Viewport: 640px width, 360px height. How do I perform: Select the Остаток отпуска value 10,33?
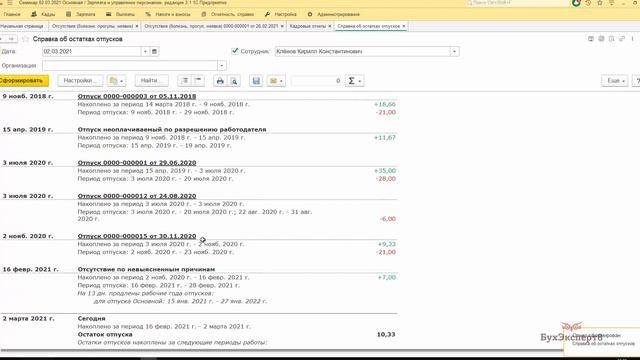point(386,334)
